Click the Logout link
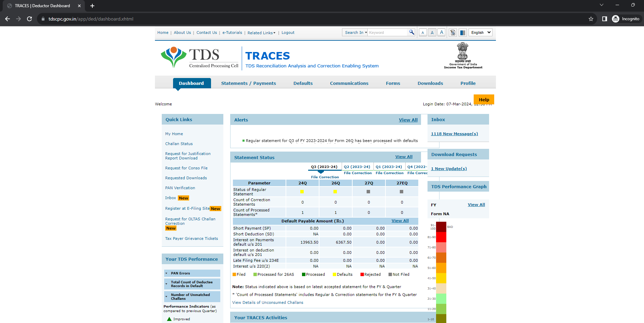The image size is (644, 323). (288, 33)
